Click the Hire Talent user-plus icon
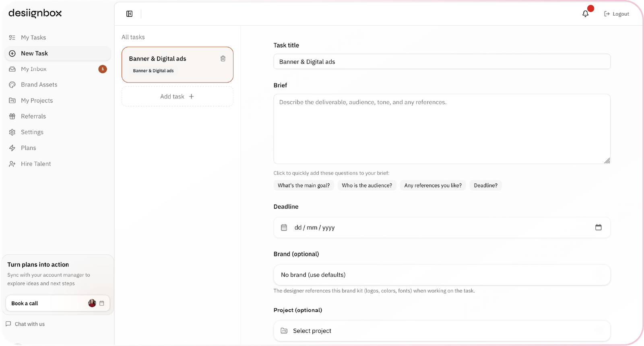This screenshot has height=346, width=644. click(x=12, y=164)
